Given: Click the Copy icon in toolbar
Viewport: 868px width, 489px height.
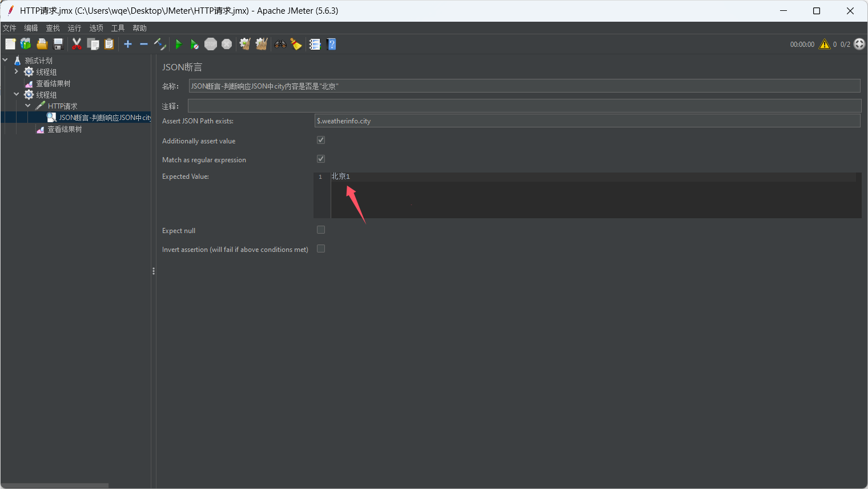Looking at the screenshot, I should coord(93,44).
